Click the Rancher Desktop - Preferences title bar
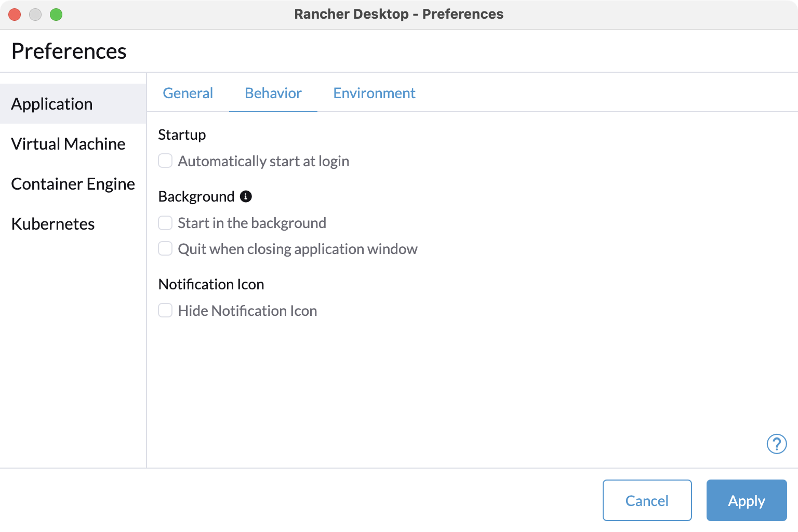 click(x=398, y=14)
